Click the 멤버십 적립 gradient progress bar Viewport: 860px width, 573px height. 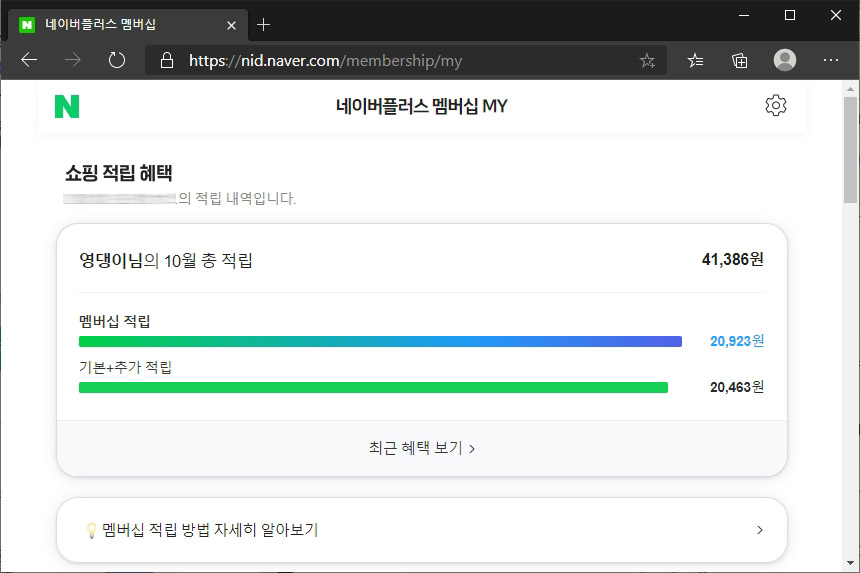click(380, 342)
